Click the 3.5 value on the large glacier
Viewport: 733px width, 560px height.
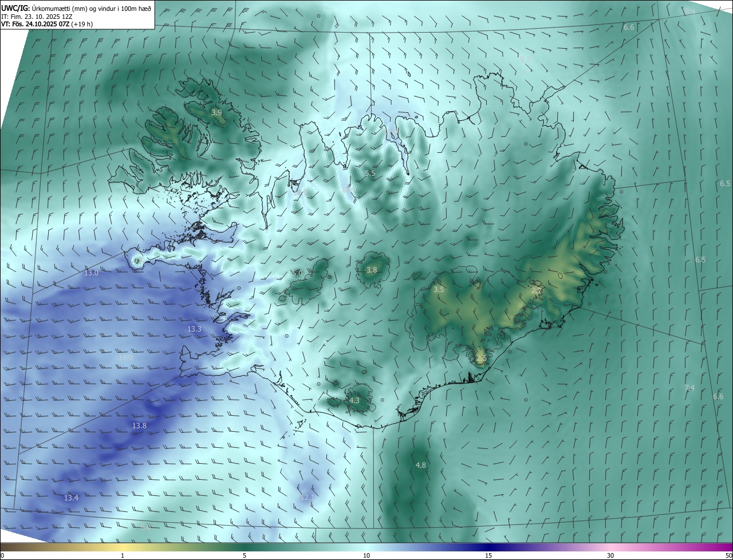point(439,290)
